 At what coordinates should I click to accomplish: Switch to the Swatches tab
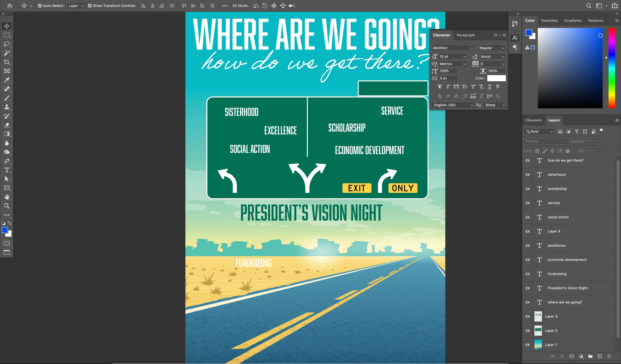pyautogui.click(x=549, y=21)
